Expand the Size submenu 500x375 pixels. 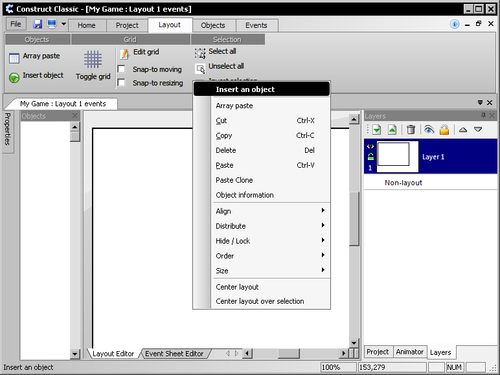(262, 271)
